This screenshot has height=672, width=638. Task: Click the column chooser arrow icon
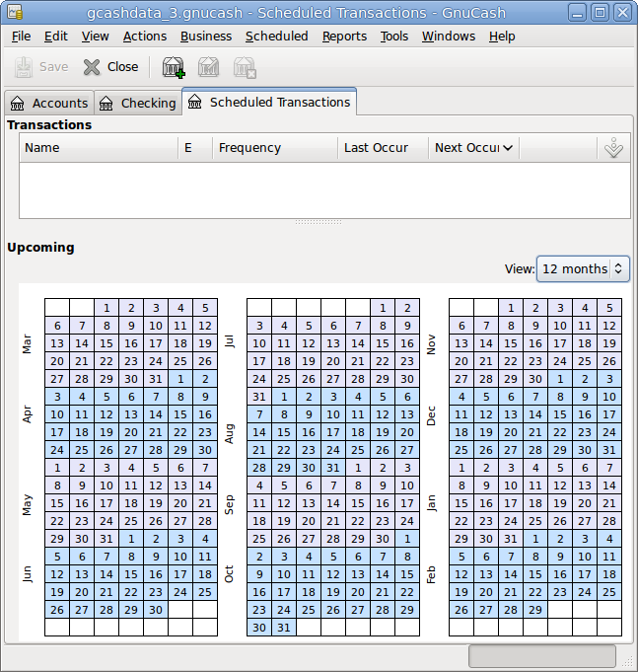pos(613,148)
